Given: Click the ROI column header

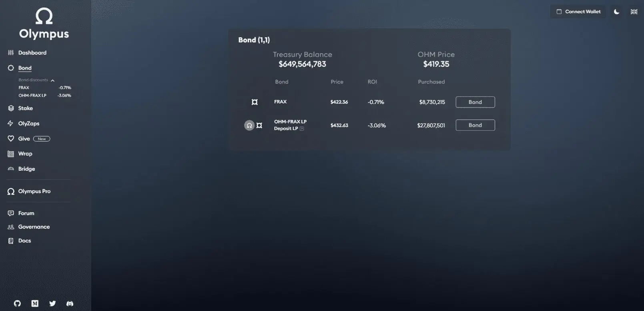Looking at the screenshot, I should click(372, 82).
